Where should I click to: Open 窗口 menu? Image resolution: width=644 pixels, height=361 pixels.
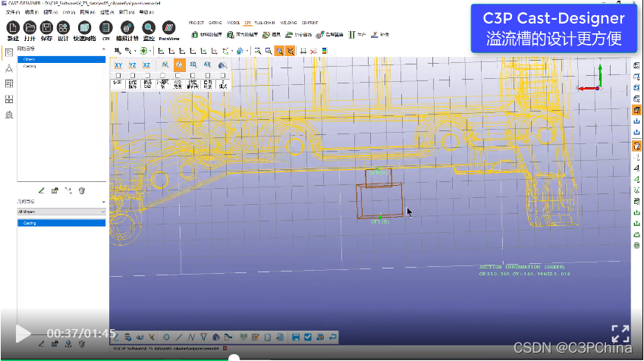pos(126,12)
